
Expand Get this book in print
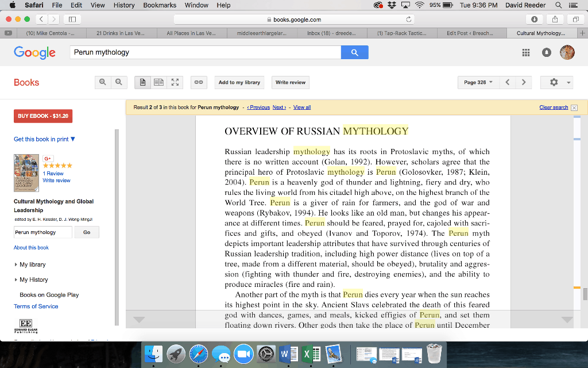coord(44,139)
